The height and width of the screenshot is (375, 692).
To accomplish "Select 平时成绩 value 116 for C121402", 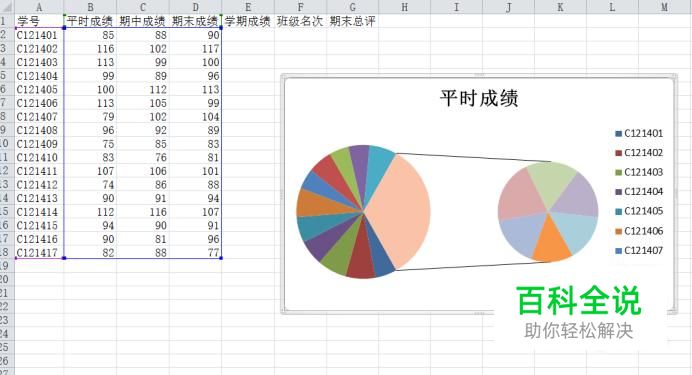I will [x=90, y=49].
